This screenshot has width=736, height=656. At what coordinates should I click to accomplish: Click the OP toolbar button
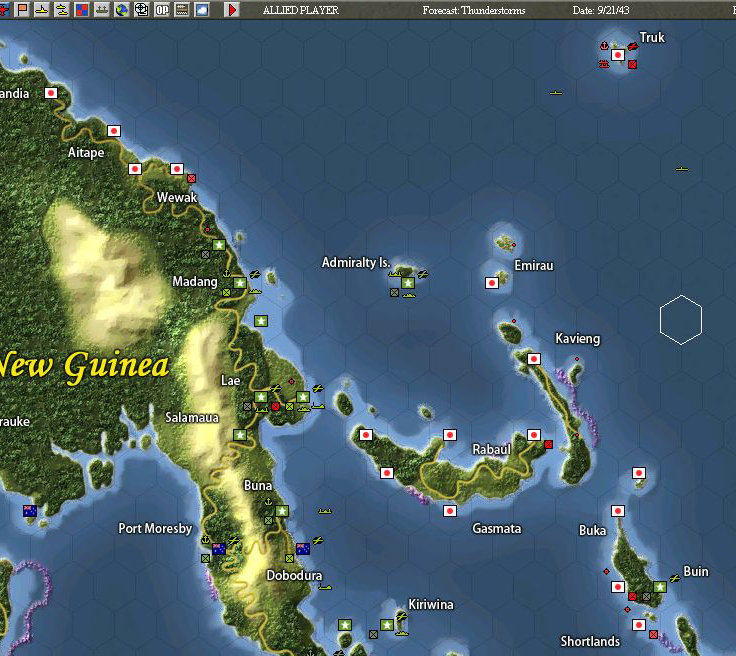tap(162, 9)
